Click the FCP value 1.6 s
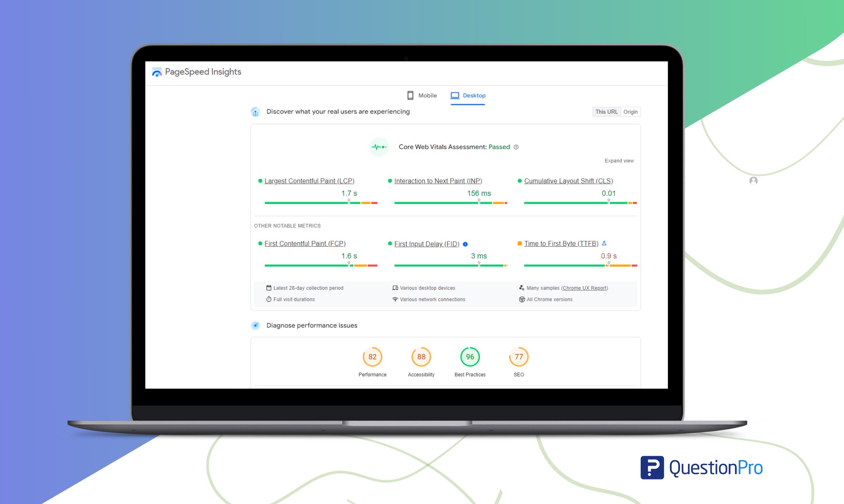 [x=349, y=256]
